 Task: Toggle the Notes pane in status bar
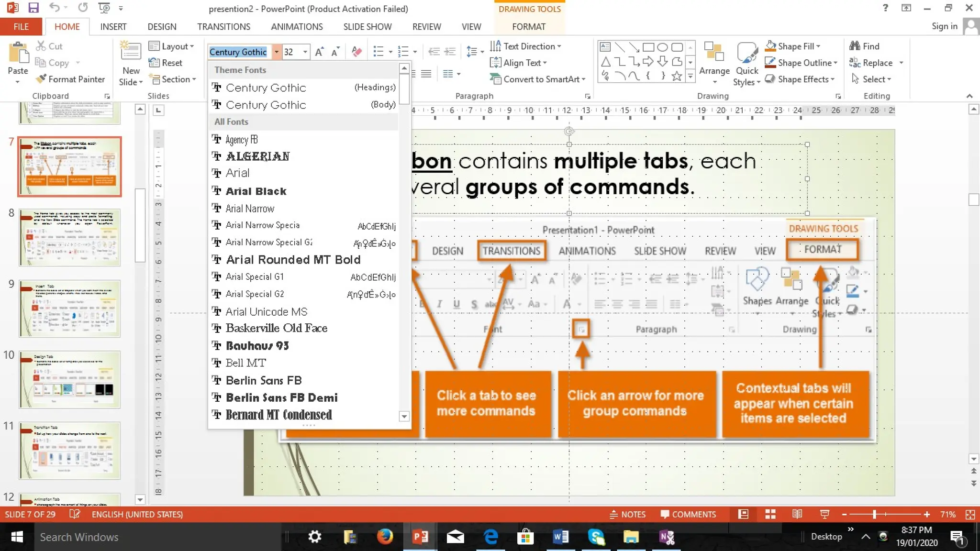click(627, 514)
